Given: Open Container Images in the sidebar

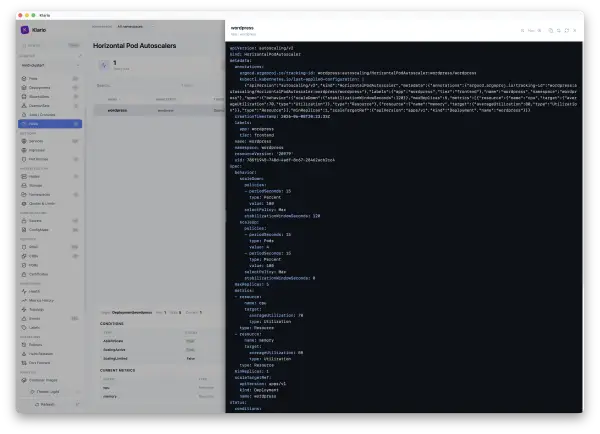Looking at the screenshot, I should click(50, 380).
